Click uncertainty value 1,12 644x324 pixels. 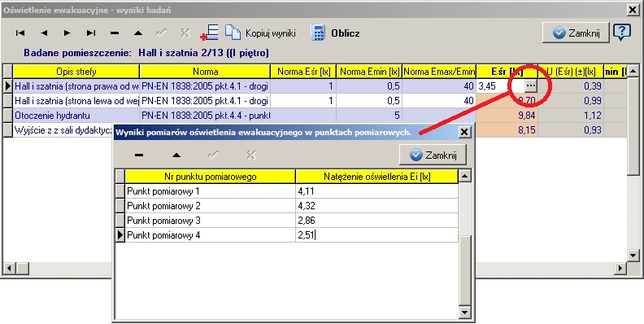pos(571,116)
